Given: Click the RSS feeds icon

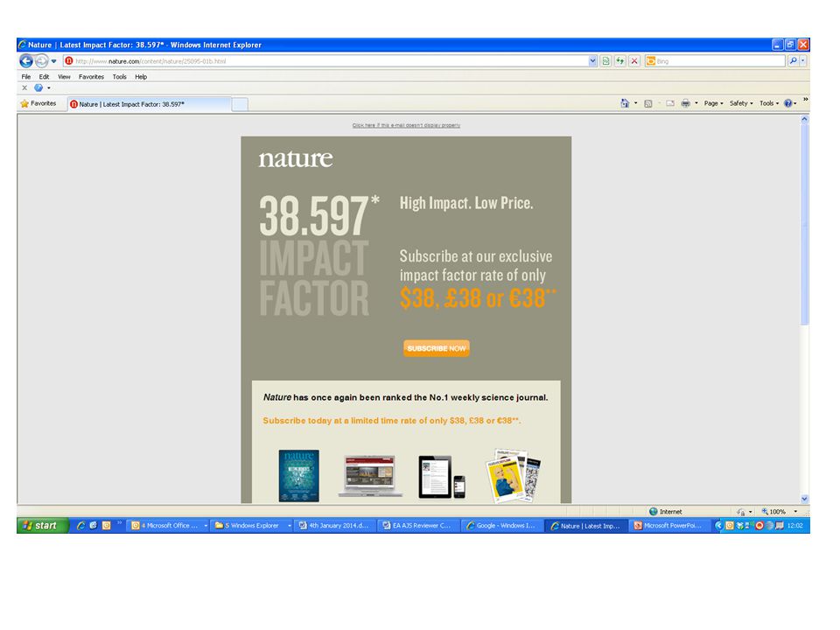Looking at the screenshot, I should [x=647, y=103].
